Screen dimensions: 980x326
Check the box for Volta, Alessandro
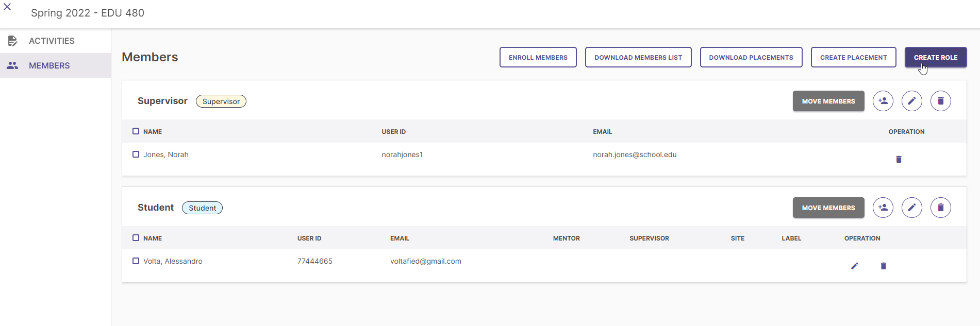click(x=136, y=261)
